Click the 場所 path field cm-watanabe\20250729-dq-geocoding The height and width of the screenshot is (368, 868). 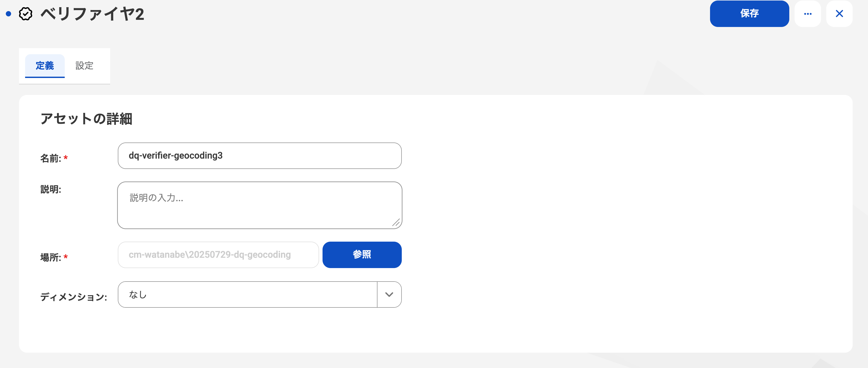tap(218, 255)
